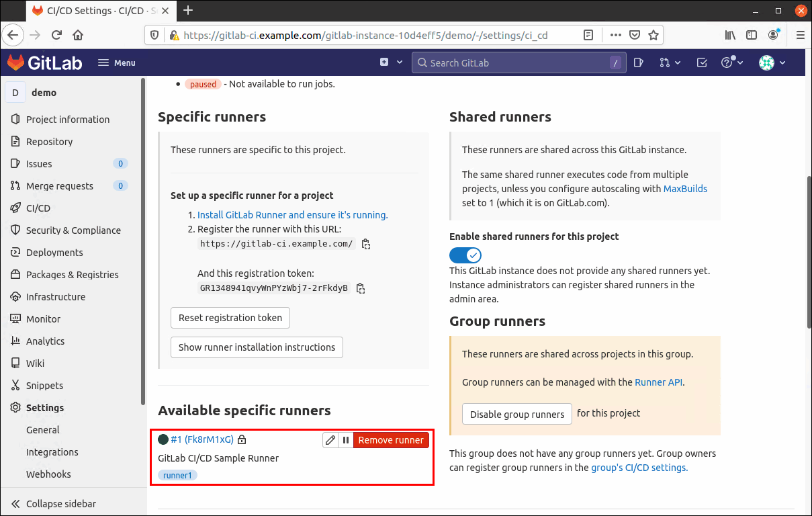The width and height of the screenshot is (812, 516).
Task: Reload the page in browser
Action: (x=56, y=35)
